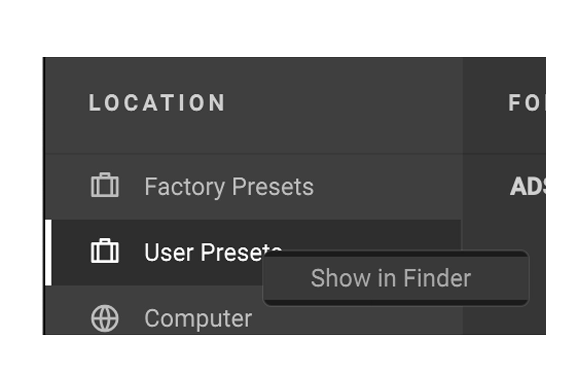Viewport: 588px width, 392px height.
Task: Click divider line beneath the LOCATION header
Action: coord(251,154)
